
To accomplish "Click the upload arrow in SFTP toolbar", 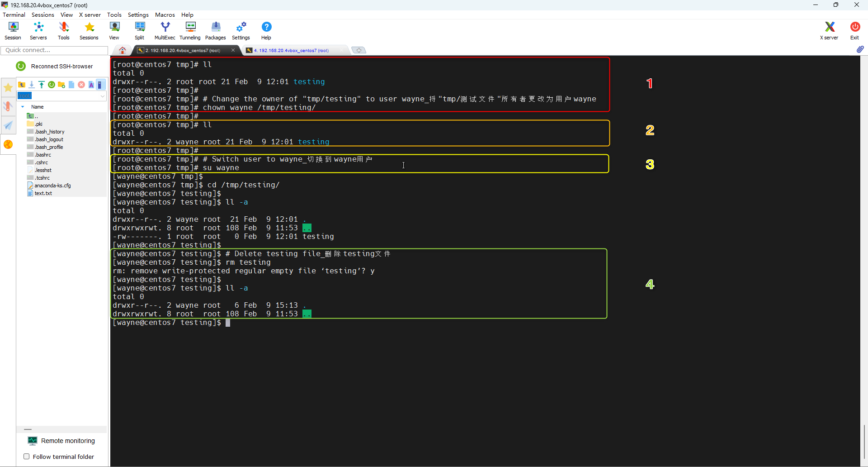I will click(42, 85).
